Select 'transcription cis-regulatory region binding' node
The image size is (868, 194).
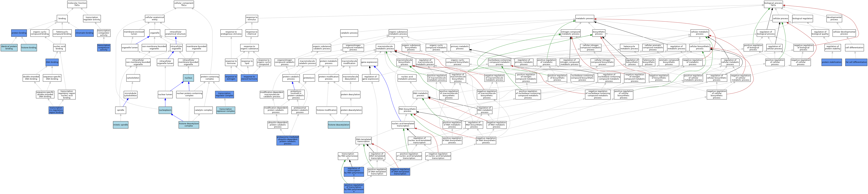pos(56,110)
